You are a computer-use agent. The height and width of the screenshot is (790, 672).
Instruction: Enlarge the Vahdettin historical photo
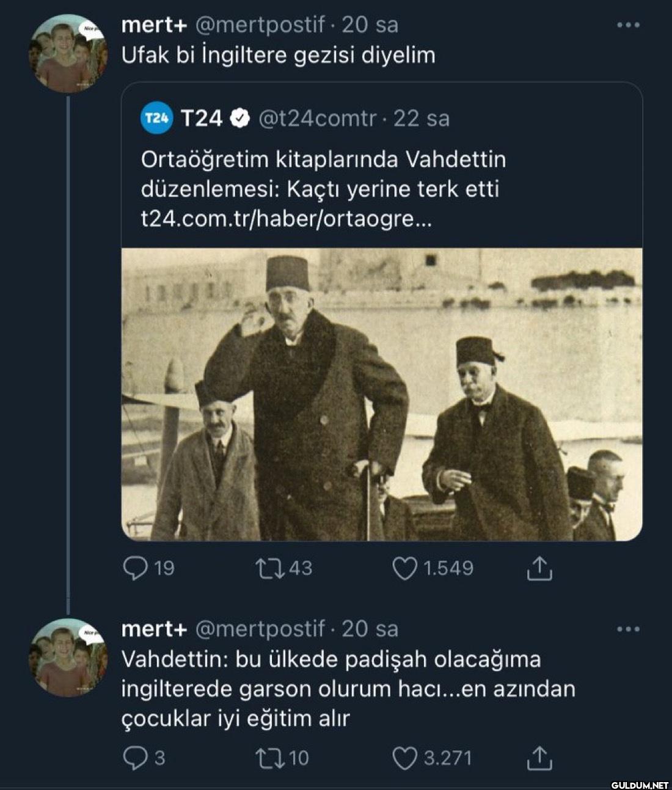click(381, 394)
